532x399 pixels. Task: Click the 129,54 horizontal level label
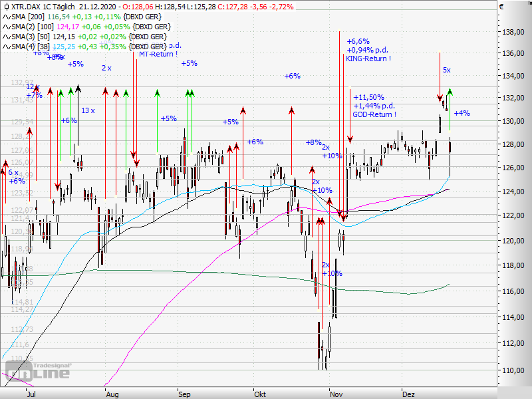[x=22, y=122]
